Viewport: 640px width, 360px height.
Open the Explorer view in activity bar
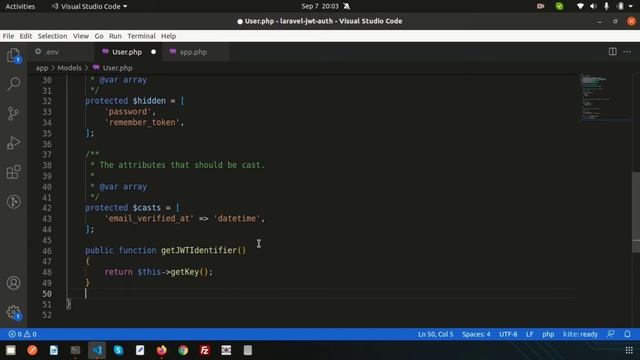pyautogui.click(x=13, y=55)
